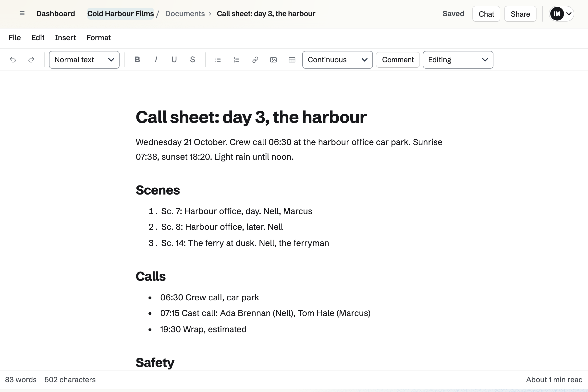Viewport: 588px width, 392px height.
Task: Toggle underline formatting
Action: pyautogui.click(x=174, y=60)
